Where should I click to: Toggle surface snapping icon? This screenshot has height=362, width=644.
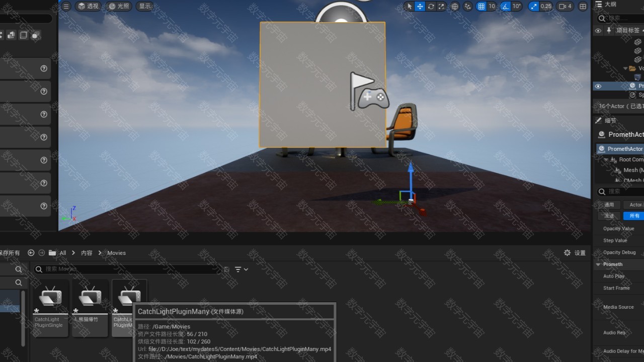(x=468, y=6)
